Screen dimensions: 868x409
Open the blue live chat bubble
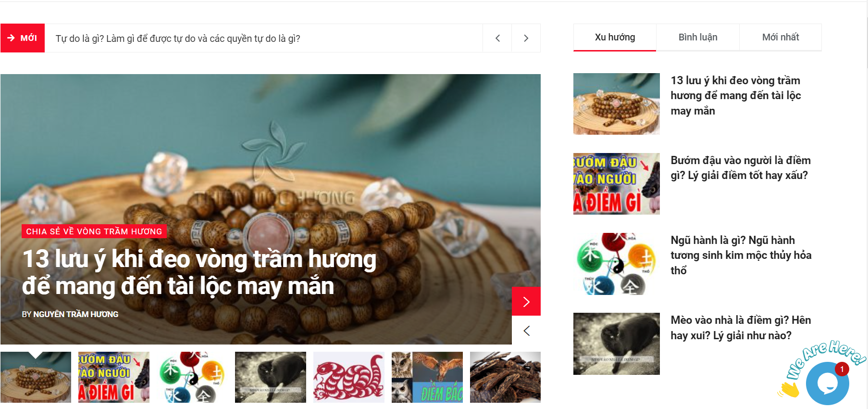point(827,383)
